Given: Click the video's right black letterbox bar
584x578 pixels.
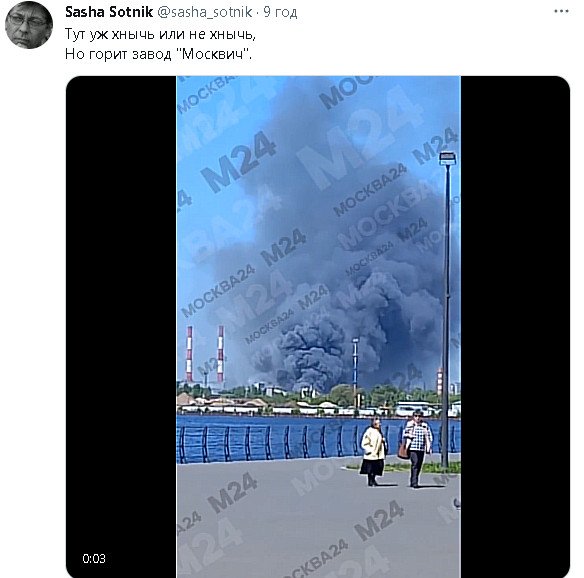Looking at the screenshot, I should coord(515,327).
